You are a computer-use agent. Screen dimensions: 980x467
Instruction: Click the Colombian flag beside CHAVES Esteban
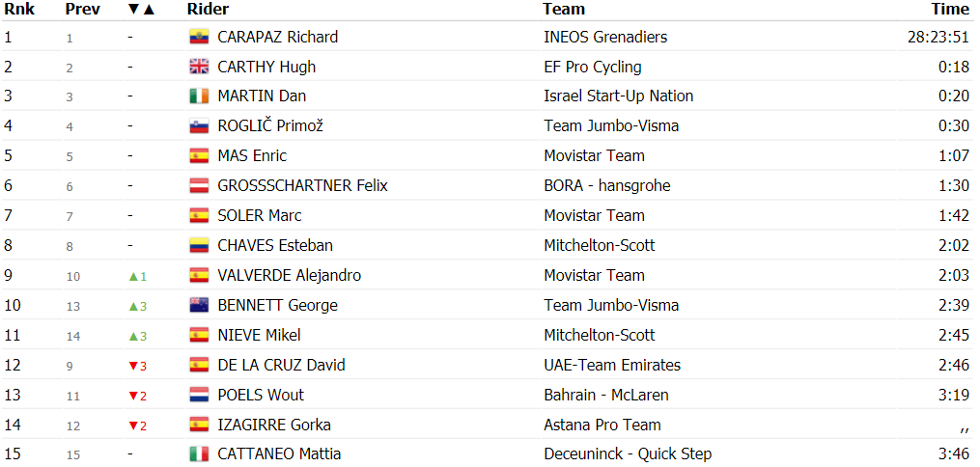click(x=199, y=245)
